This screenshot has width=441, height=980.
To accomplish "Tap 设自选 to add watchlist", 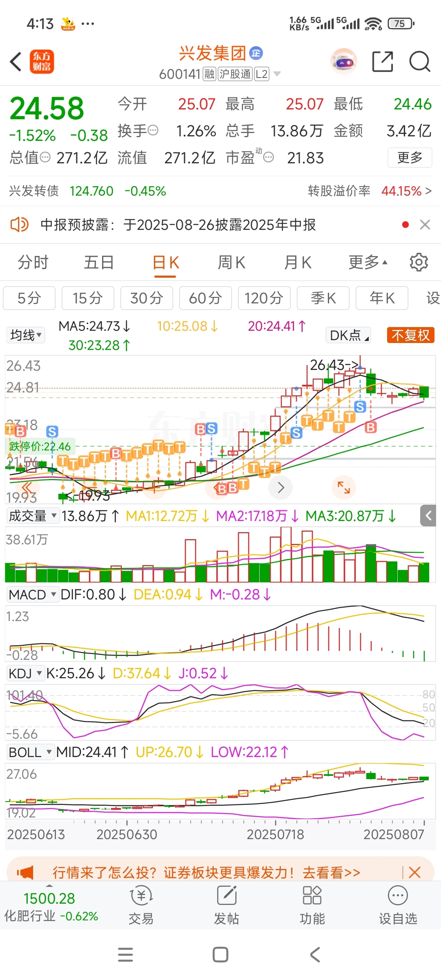I will [398, 905].
